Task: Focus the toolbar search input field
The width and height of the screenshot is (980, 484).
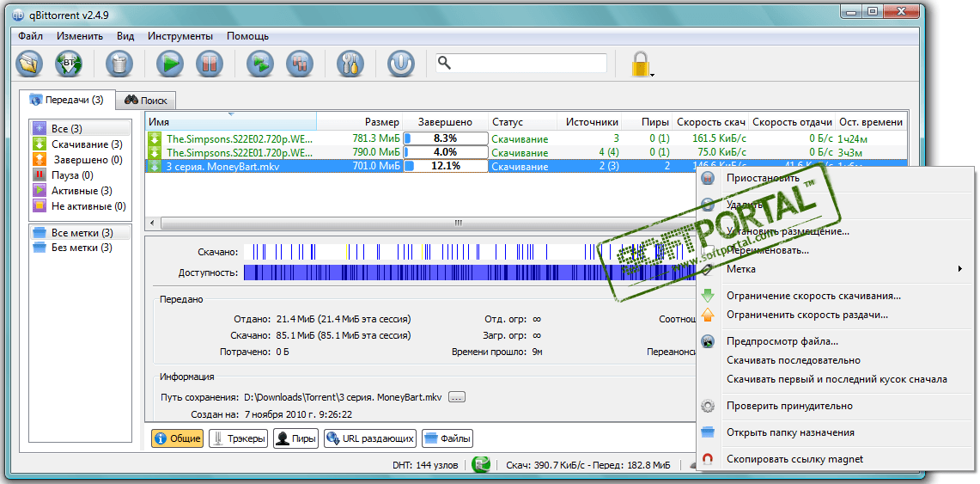Action: [x=521, y=63]
